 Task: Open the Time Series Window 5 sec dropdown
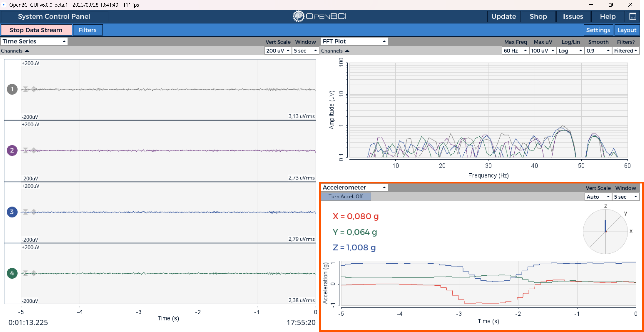pos(305,51)
